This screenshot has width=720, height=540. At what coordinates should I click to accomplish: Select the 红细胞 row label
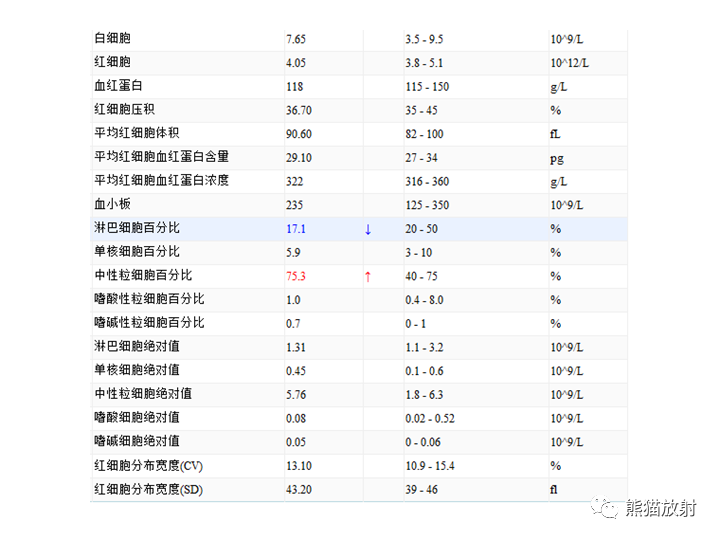[112, 62]
